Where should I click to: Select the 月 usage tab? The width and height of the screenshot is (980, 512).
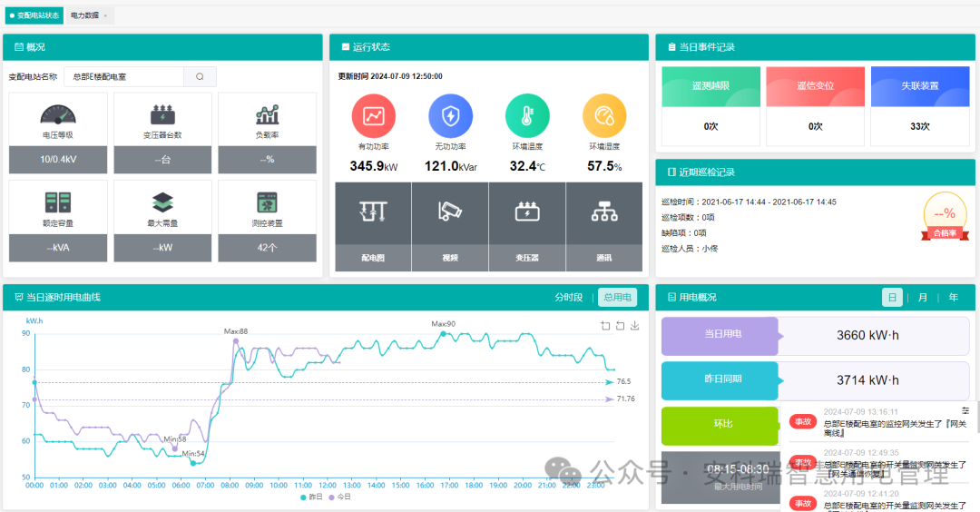pos(923,298)
